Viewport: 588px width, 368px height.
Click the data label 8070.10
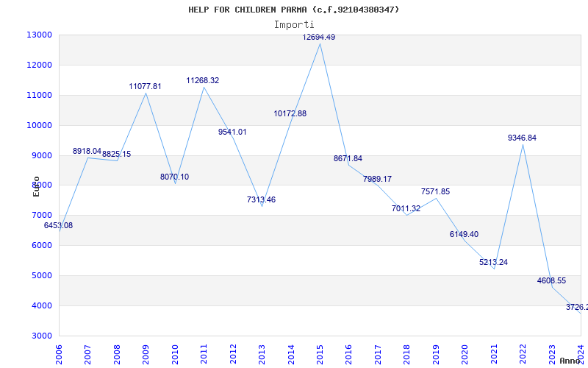pyautogui.click(x=175, y=177)
